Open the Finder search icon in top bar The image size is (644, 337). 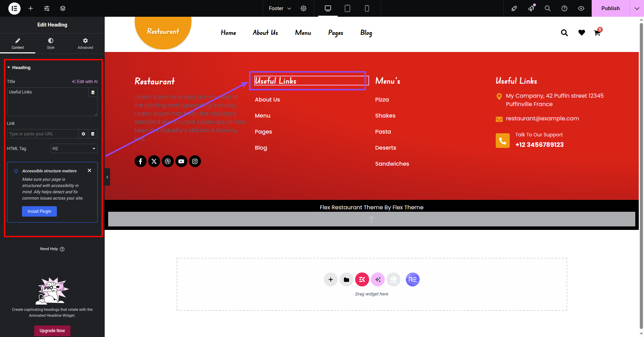click(x=548, y=8)
